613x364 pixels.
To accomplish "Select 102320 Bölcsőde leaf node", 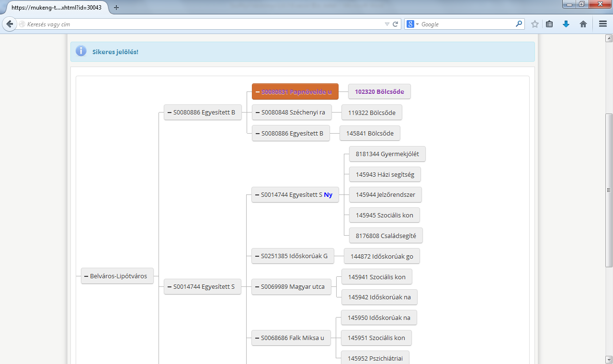I will click(x=379, y=91).
